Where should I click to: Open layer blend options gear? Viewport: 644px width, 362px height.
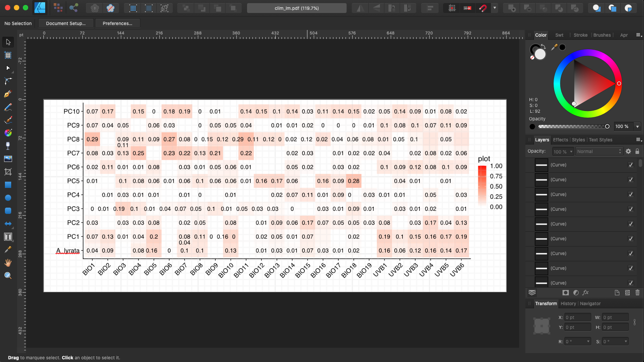[628, 152]
